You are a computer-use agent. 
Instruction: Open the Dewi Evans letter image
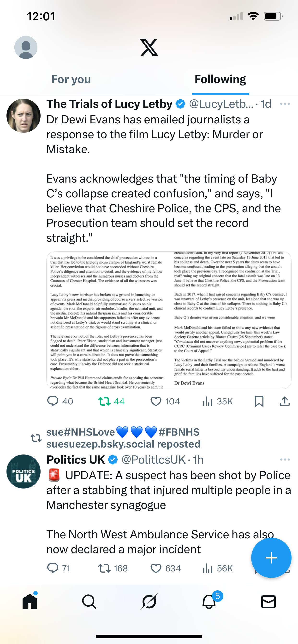[x=169, y=320]
